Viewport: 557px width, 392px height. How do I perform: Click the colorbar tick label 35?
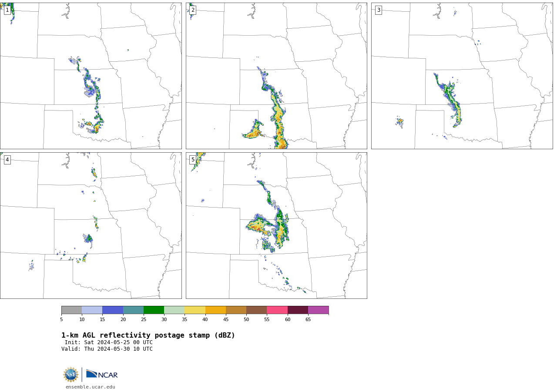click(x=185, y=320)
